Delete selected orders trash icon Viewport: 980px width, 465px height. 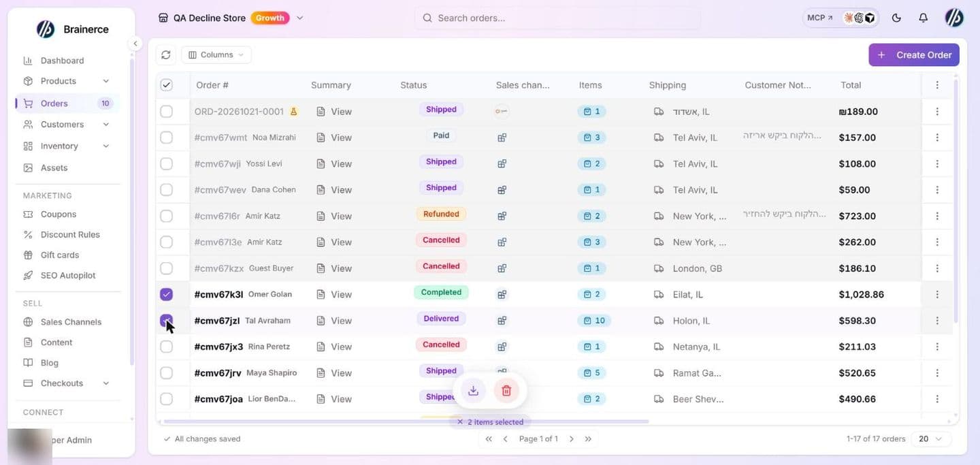(506, 390)
